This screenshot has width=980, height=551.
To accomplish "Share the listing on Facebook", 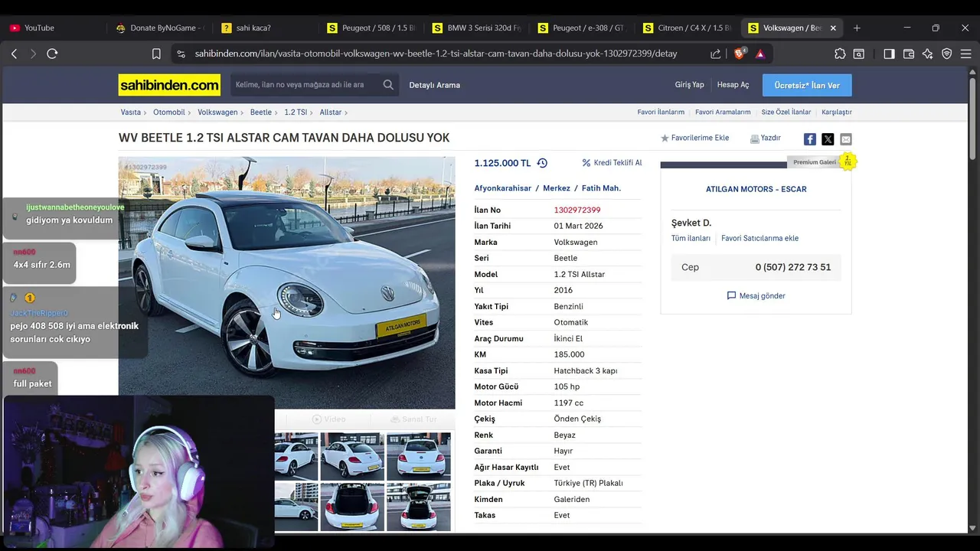I will tap(809, 139).
